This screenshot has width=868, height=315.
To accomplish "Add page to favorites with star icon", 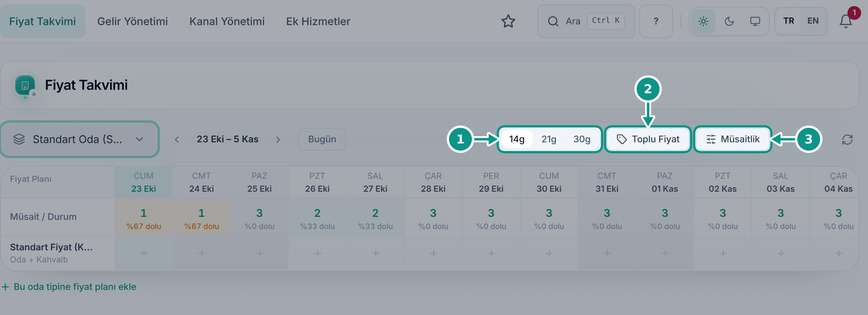I will point(508,21).
